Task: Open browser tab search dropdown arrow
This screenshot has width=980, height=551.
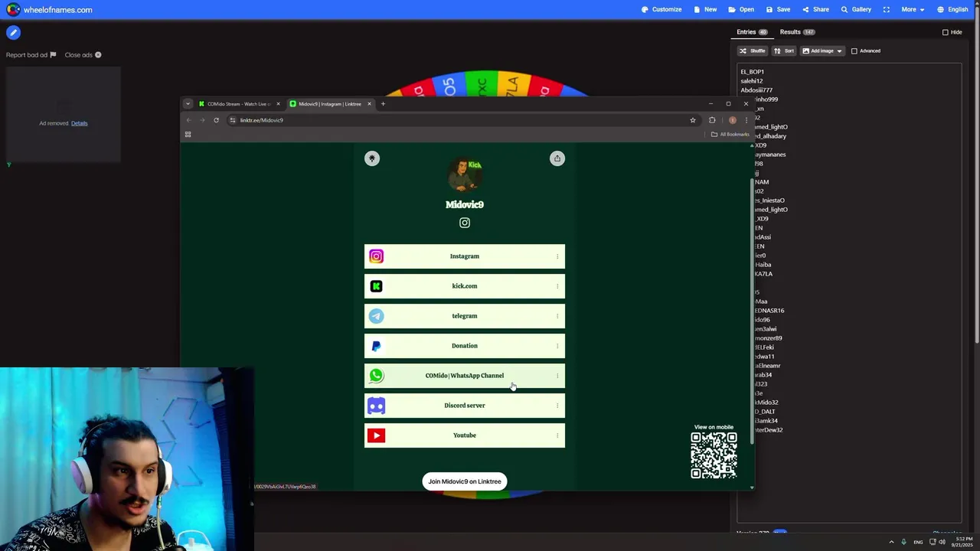Action: pos(188,104)
